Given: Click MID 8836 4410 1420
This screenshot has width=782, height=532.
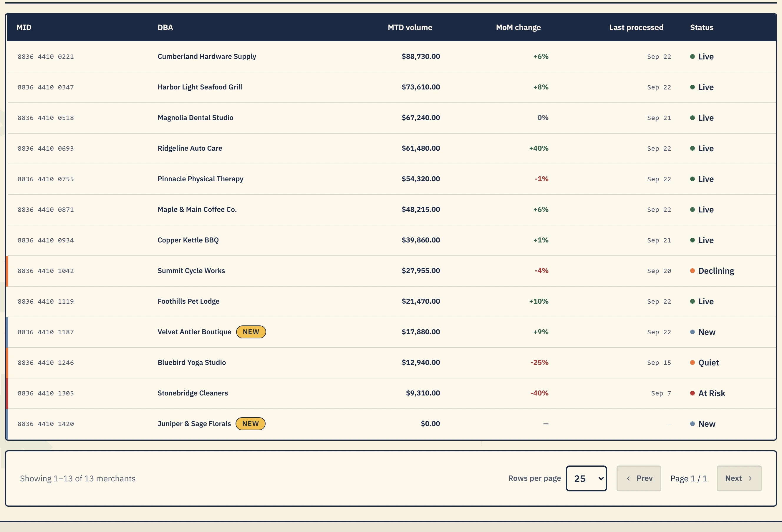Looking at the screenshot, I should pyautogui.click(x=46, y=424).
